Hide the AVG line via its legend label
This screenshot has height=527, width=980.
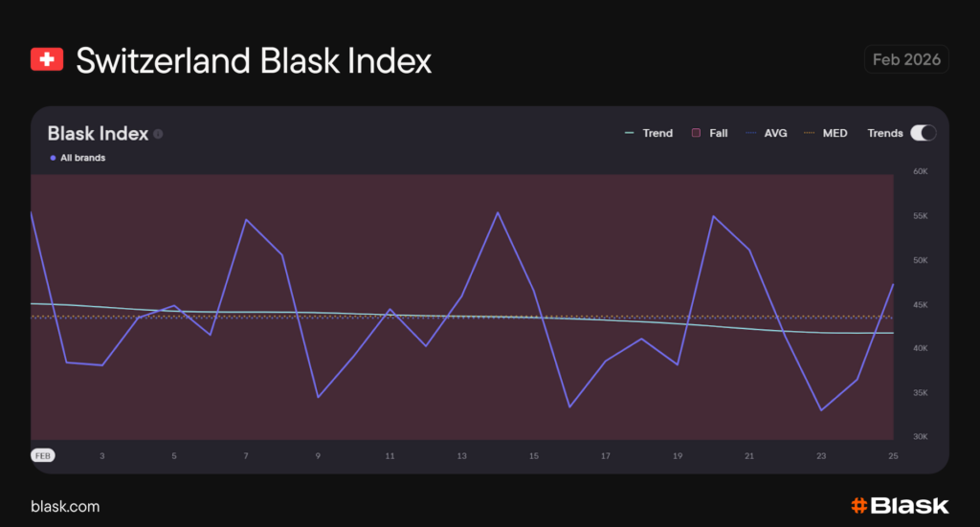click(775, 133)
